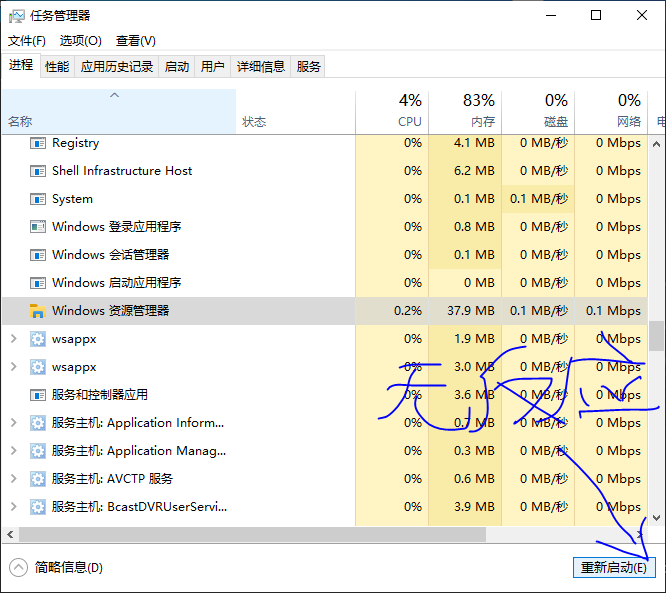The image size is (666, 593).
Task: Expand 服务主机: AVCTP 服务 group
Action: (x=13, y=478)
